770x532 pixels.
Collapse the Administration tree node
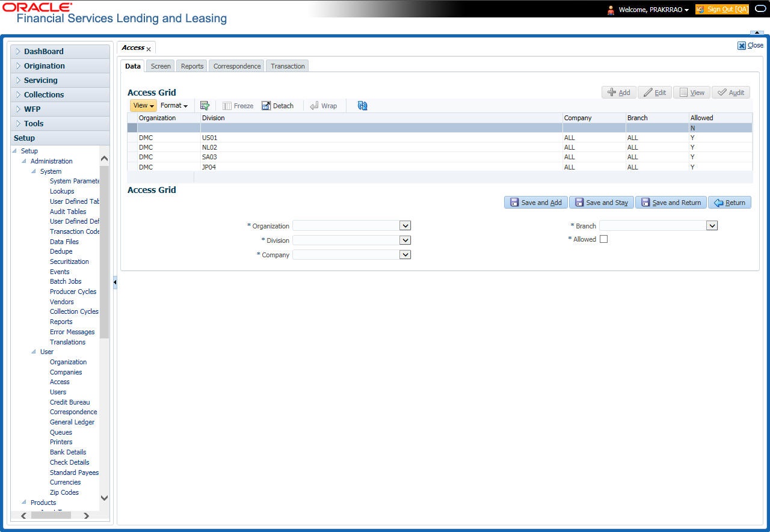click(24, 161)
